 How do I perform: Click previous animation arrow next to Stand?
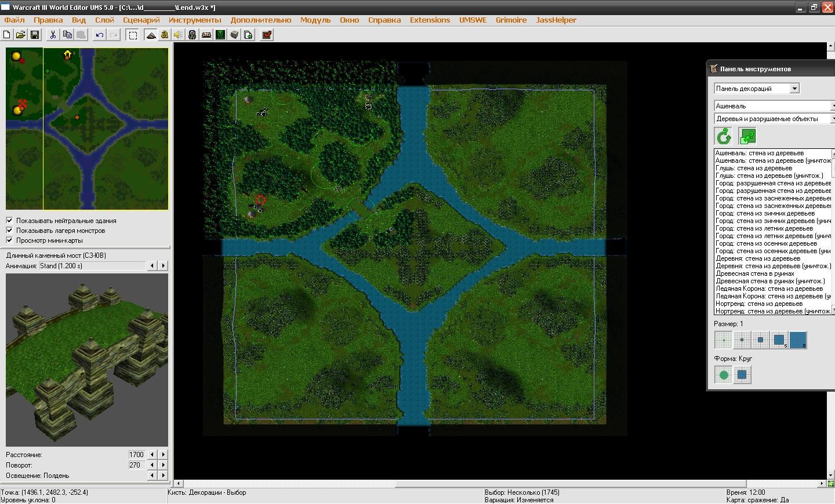(x=153, y=266)
